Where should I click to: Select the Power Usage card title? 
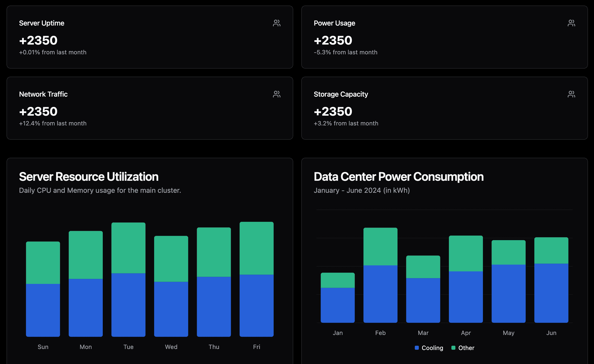coord(334,23)
